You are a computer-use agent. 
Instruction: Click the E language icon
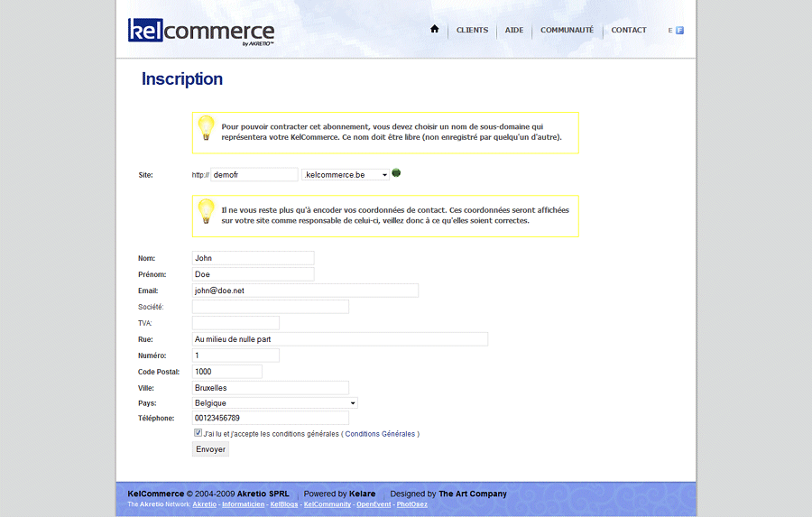(x=670, y=31)
